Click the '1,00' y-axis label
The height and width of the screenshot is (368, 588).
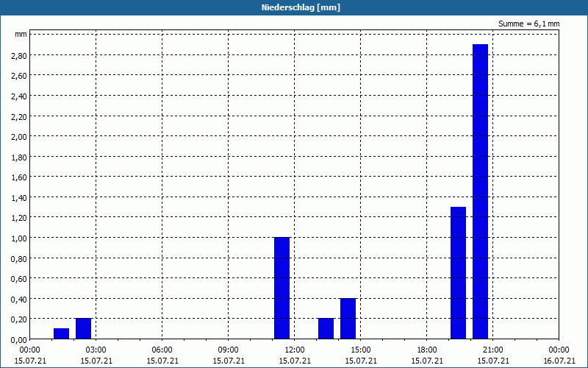pos(20,238)
